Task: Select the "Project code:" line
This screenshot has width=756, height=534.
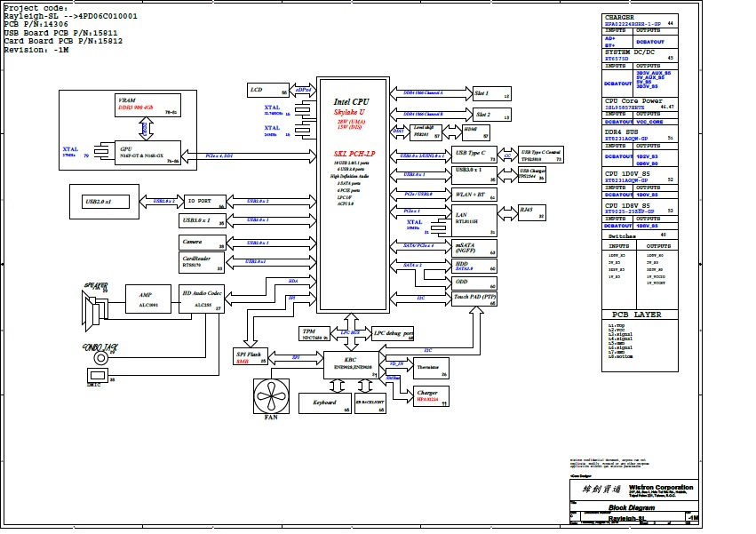Action: coord(36,8)
